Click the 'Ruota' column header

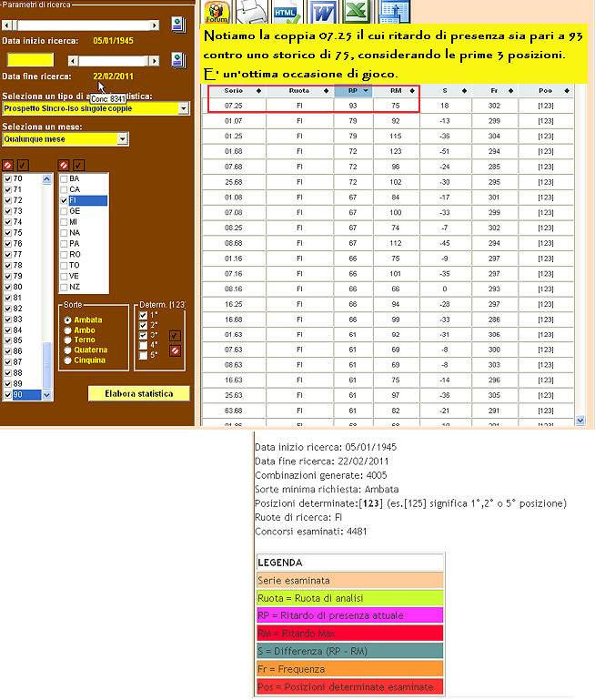(299, 91)
